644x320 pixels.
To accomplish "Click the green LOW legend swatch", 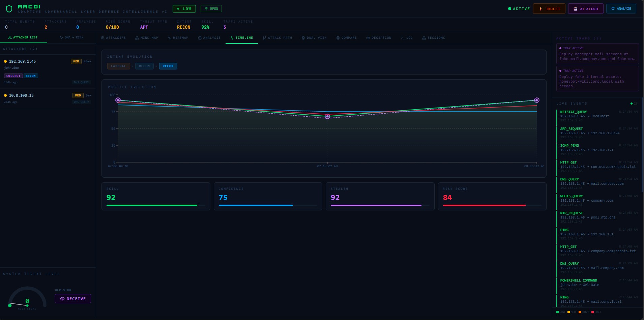I will 558,312.
